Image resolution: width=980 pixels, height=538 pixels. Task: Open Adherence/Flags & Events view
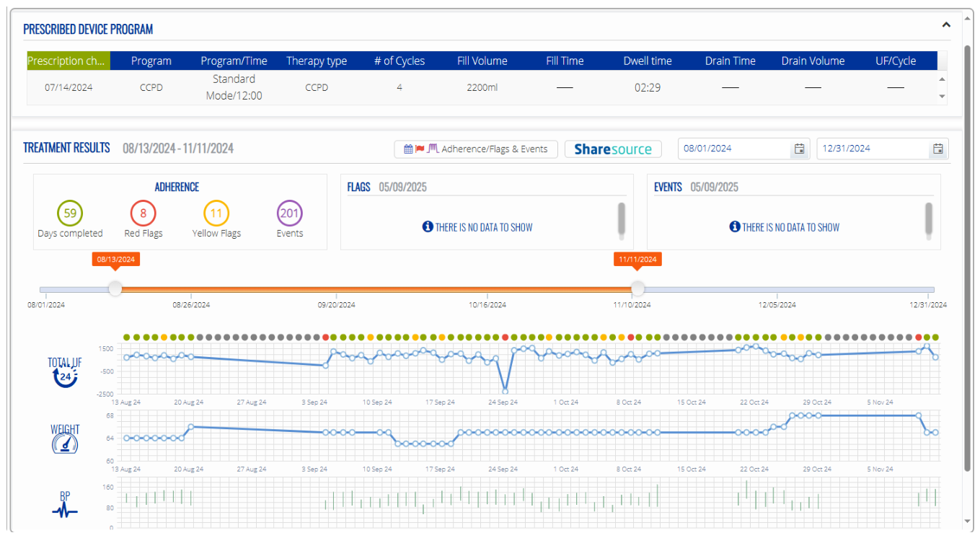click(476, 149)
